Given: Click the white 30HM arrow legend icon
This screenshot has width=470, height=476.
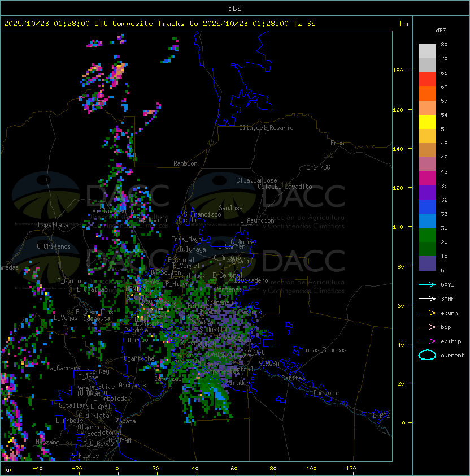Looking at the screenshot, I should pyautogui.click(x=427, y=298).
